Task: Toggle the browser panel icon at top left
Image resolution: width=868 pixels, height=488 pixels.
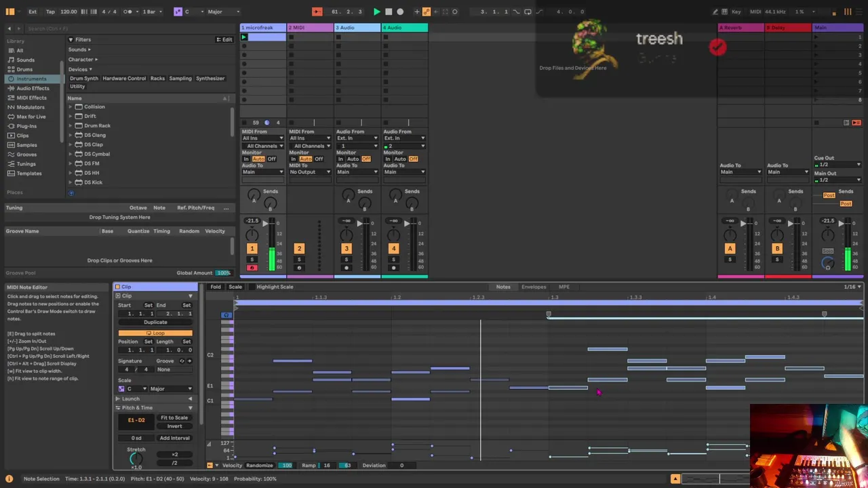Action: tap(10, 12)
